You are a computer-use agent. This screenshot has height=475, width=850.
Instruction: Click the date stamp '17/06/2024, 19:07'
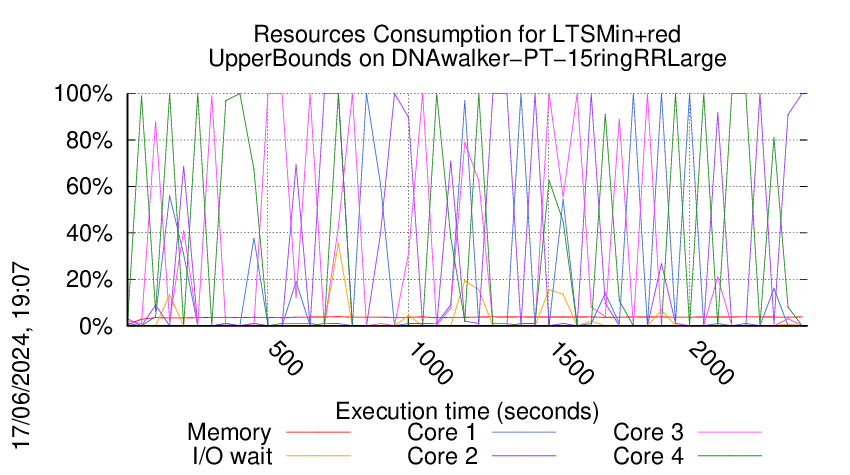pos(22,355)
